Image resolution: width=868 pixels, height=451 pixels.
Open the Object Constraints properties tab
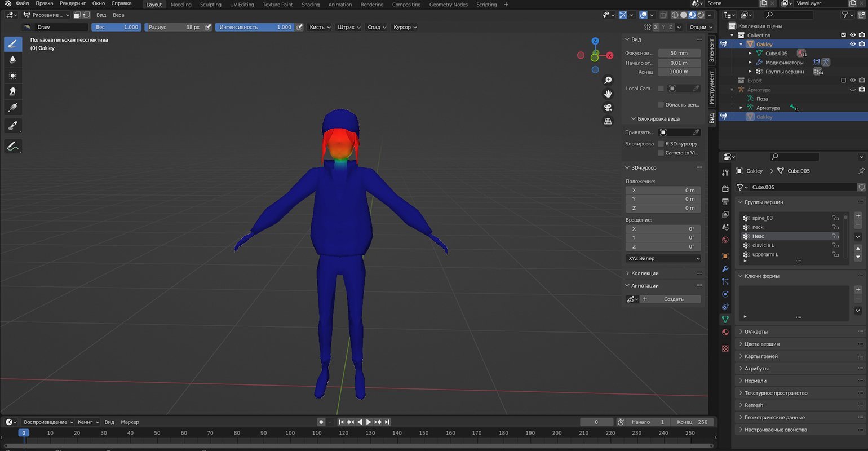(725, 307)
